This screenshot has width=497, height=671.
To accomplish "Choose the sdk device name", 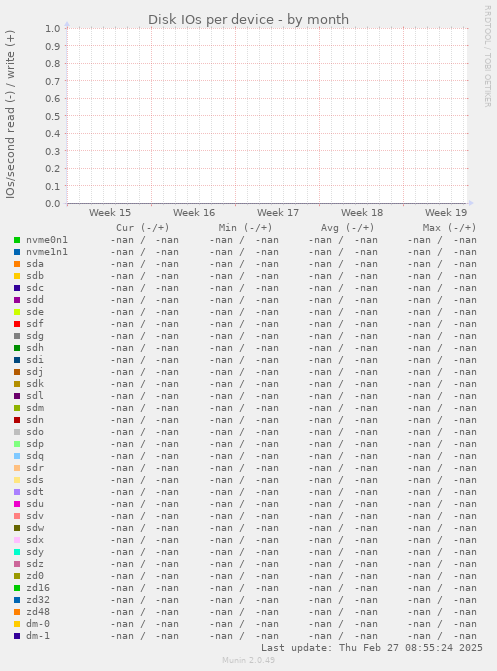I will (35, 384).
